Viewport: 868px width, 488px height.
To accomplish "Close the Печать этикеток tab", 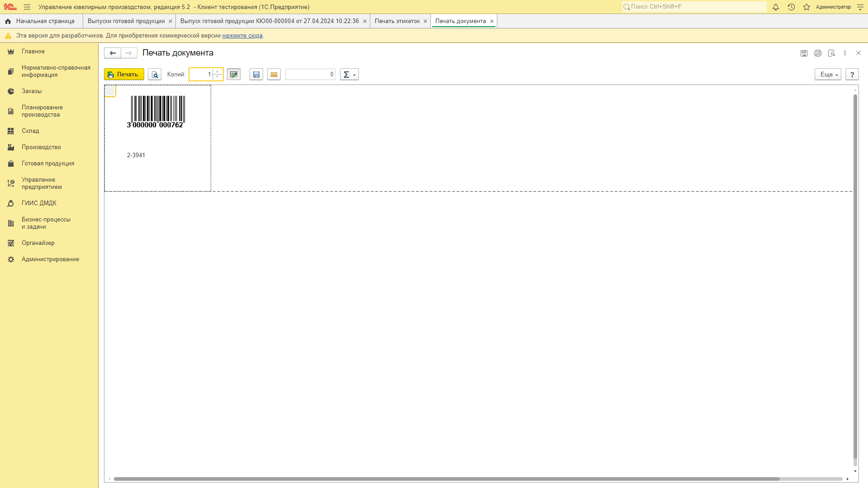I will click(425, 21).
